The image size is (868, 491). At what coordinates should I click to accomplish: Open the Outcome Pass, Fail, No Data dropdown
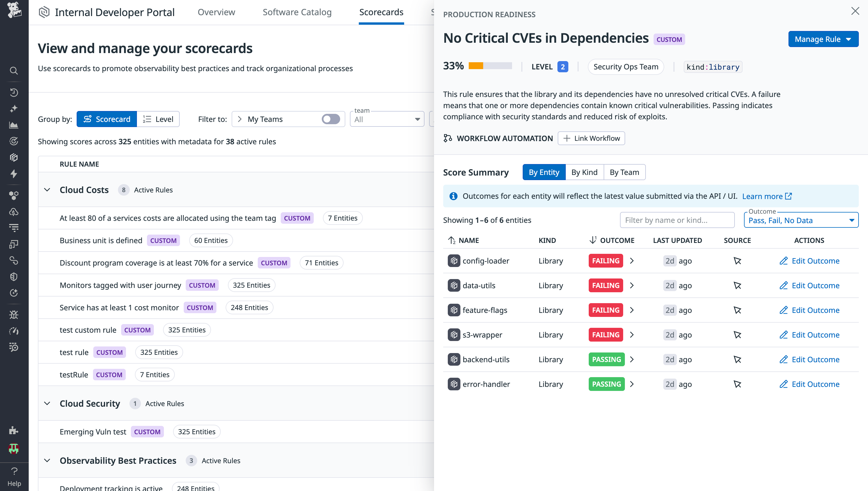pyautogui.click(x=801, y=220)
